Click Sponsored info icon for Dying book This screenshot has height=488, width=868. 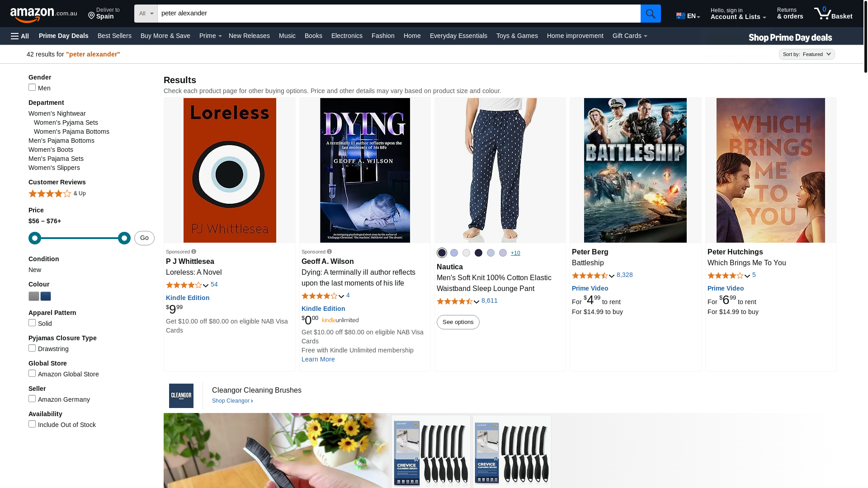pos(330,252)
